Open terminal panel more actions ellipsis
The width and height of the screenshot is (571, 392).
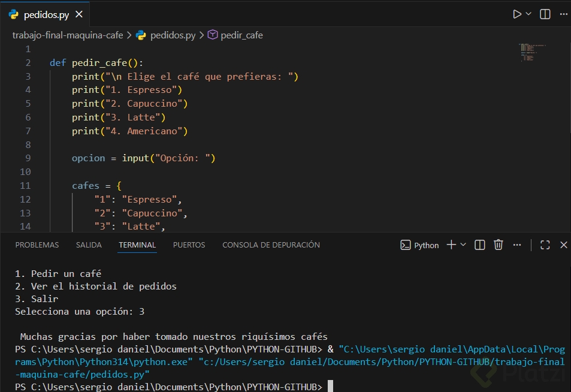click(517, 245)
